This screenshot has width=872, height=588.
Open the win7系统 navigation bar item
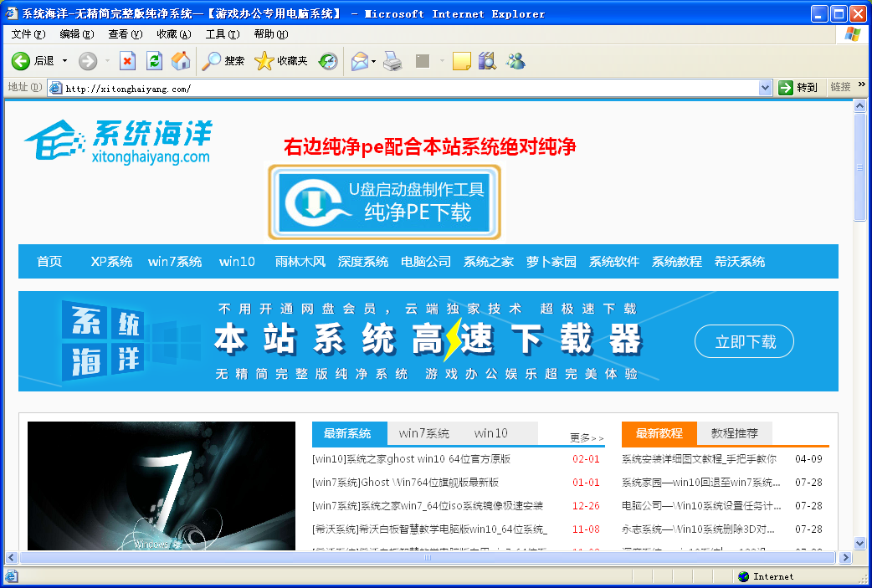(175, 261)
